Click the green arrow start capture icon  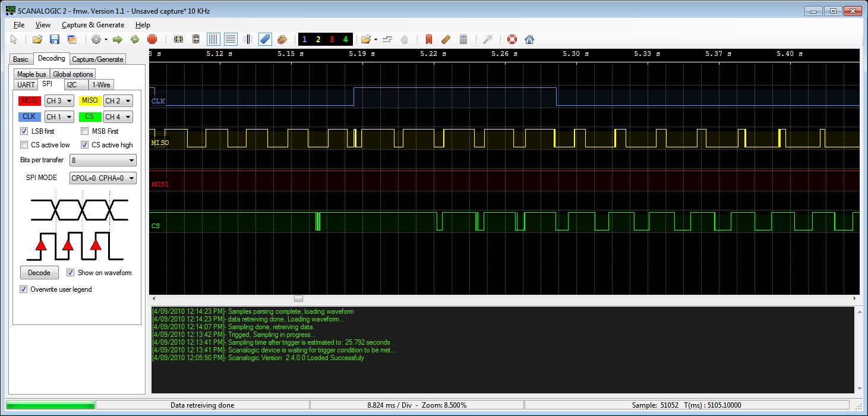[x=117, y=39]
